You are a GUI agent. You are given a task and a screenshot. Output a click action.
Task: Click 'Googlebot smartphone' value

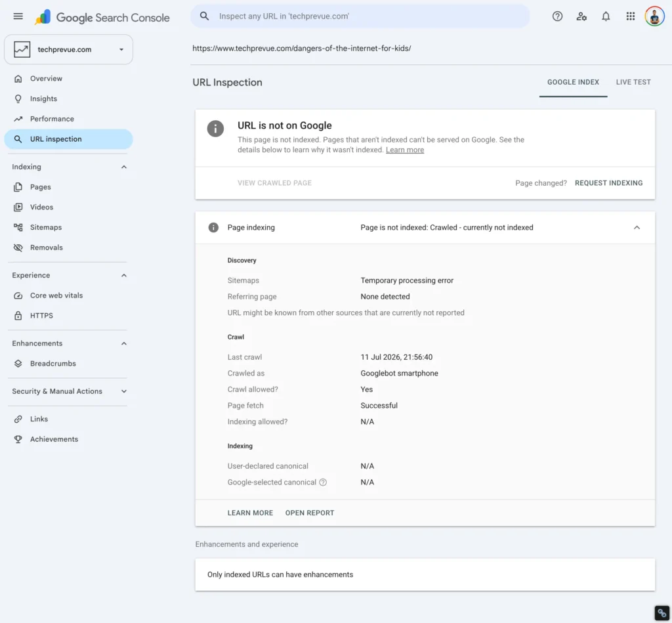coord(399,374)
